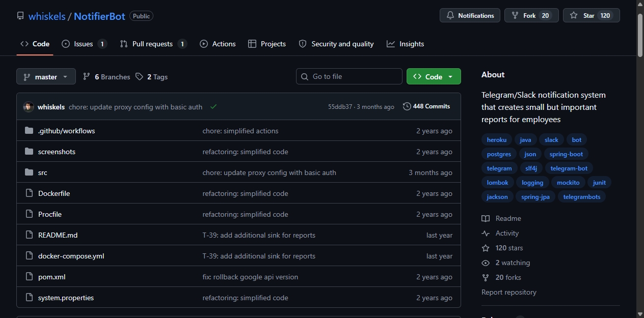Open 'chore: simplified actions' commit message
This screenshot has height=318, width=644.
(x=240, y=131)
